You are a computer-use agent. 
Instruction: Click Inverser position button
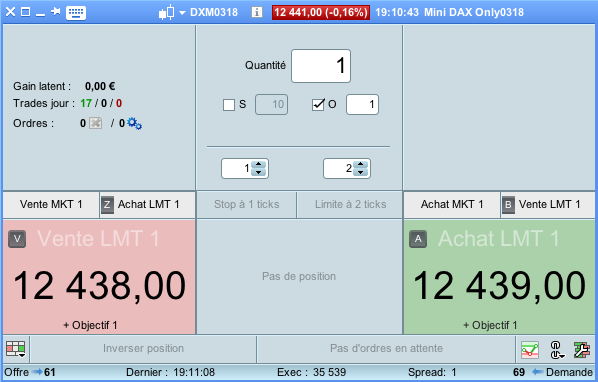143,348
